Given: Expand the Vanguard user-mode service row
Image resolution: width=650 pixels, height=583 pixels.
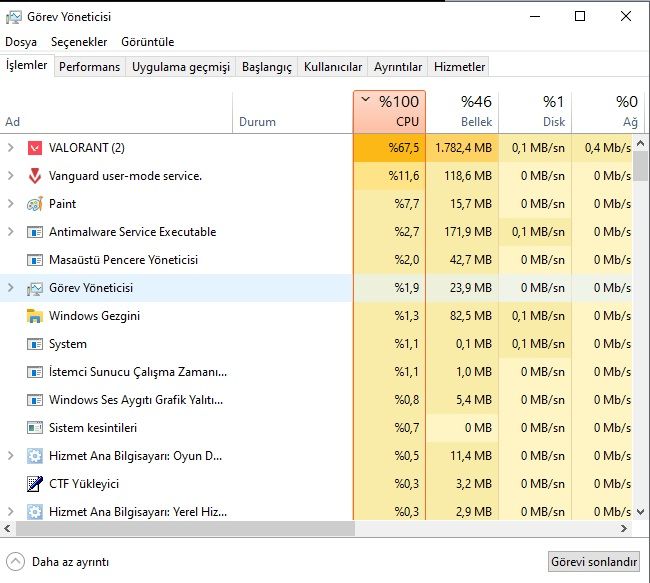Looking at the screenshot, I should (11, 176).
